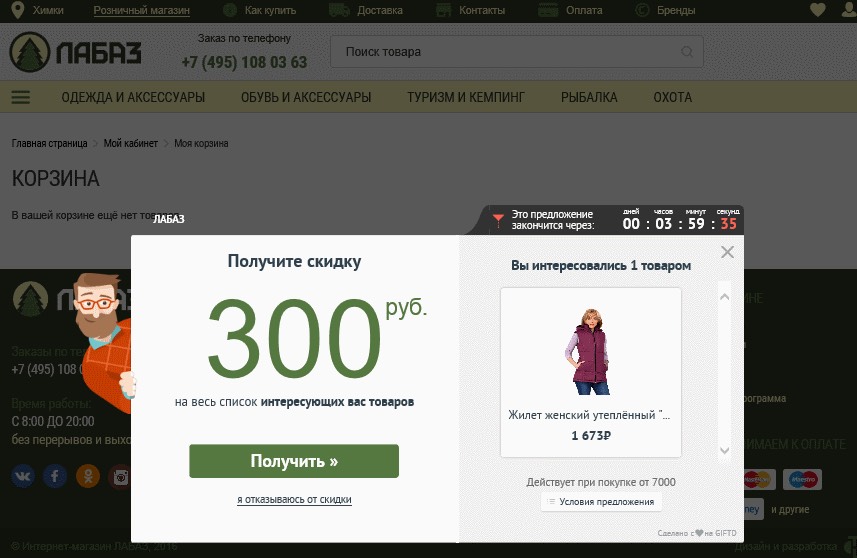This screenshot has width=857, height=558.
Task: Open the Туризм и кемпинг menu
Action: (465, 97)
